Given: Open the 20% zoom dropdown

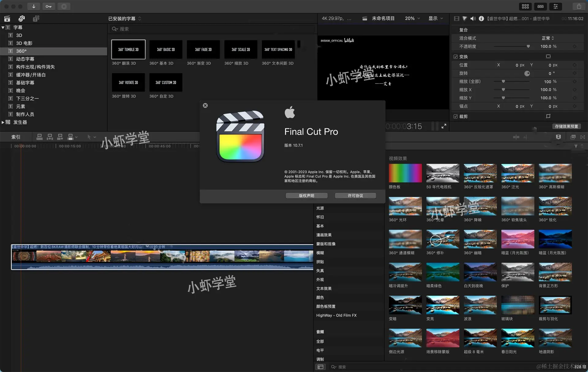Looking at the screenshot, I should coord(412,18).
